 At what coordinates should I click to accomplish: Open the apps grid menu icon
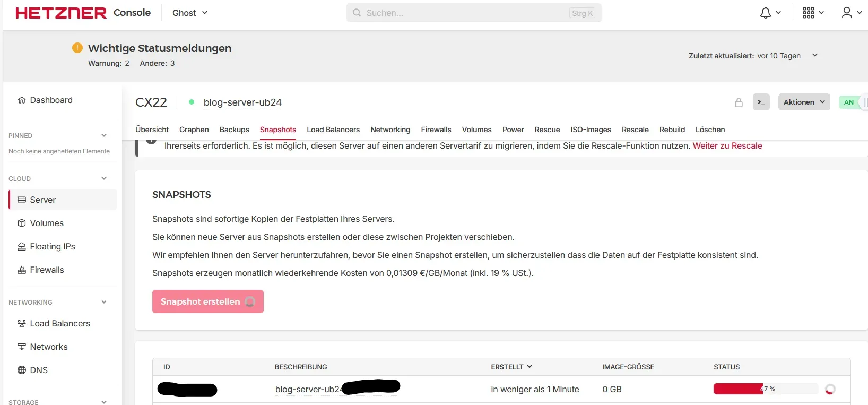(808, 13)
